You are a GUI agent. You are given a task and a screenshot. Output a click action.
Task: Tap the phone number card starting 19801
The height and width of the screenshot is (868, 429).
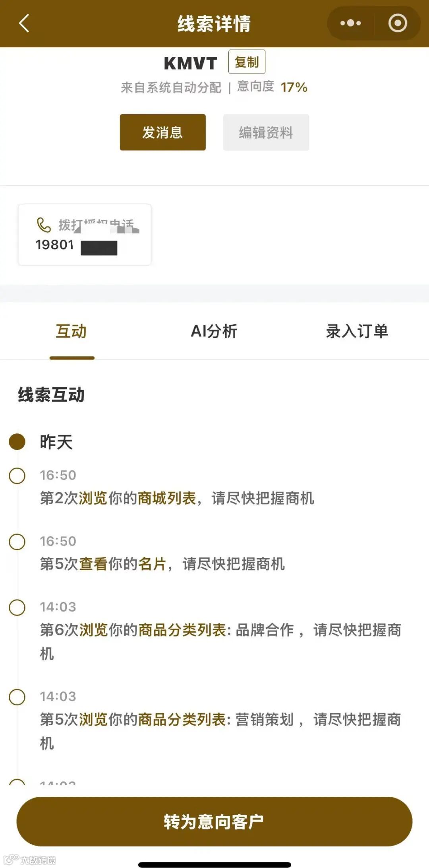[85, 235]
